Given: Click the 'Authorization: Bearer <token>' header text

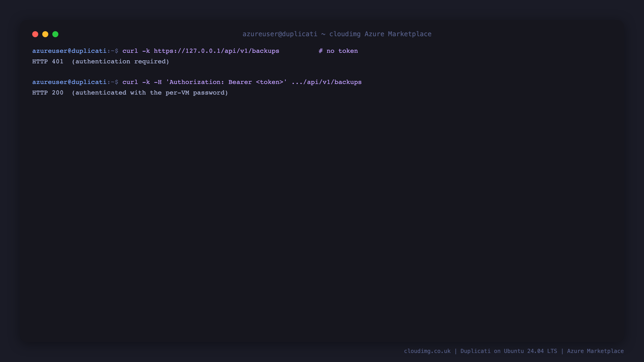Looking at the screenshot, I should [226, 82].
